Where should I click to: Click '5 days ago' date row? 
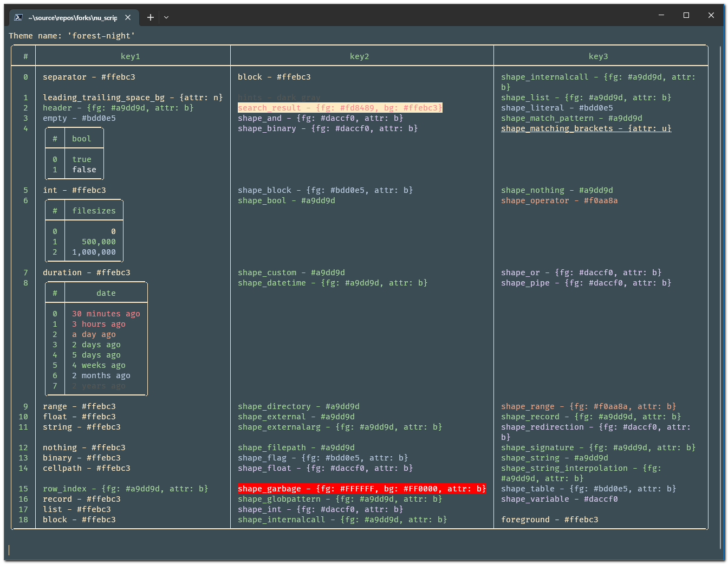pos(96,355)
